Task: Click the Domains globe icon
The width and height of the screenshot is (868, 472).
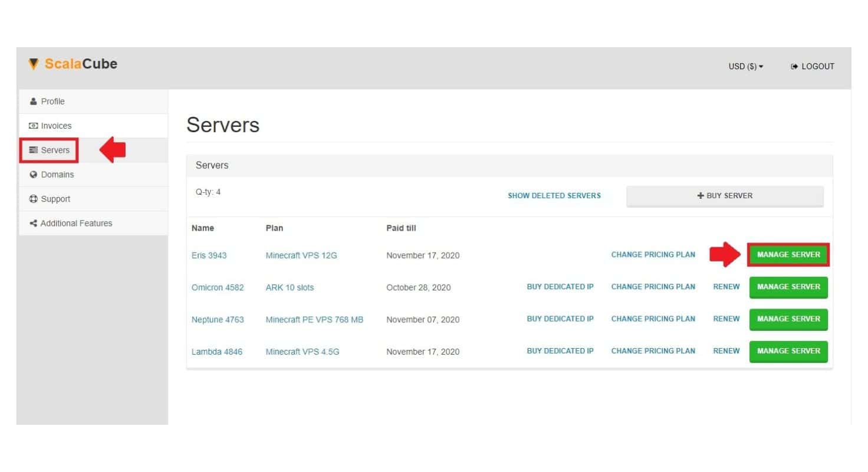Action: click(33, 175)
